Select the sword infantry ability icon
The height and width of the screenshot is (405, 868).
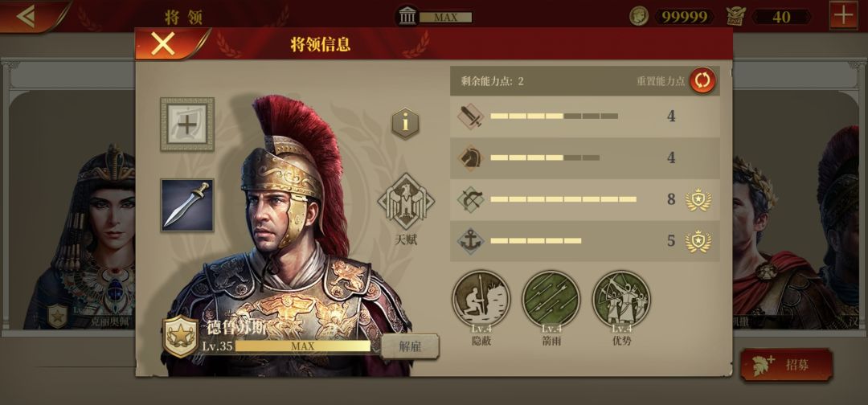(470, 117)
